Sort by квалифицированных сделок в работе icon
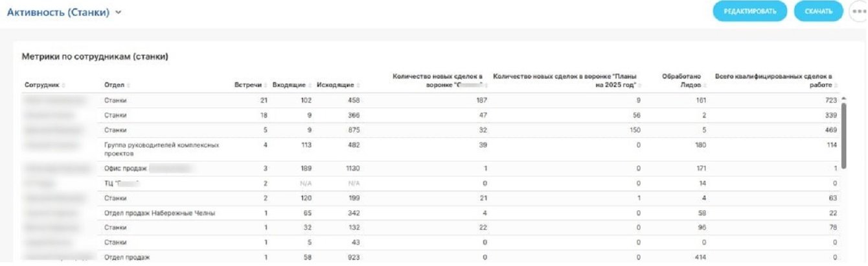 pos(836,86)
